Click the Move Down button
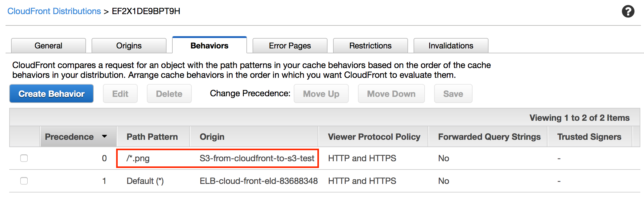The image size is (644, 198). point(391,93)
